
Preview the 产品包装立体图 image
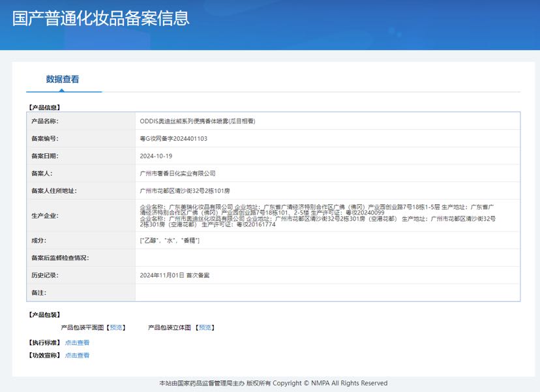point(205,327)
